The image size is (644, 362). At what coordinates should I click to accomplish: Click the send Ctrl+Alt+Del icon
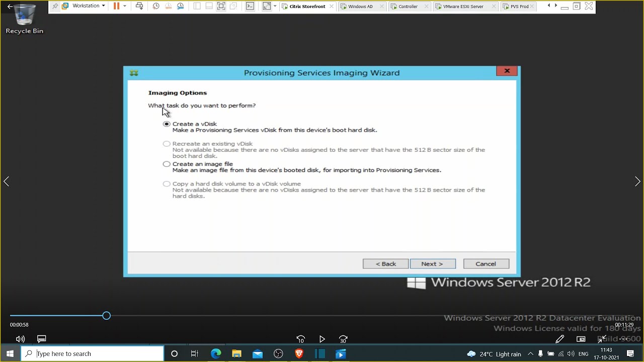[139, 6]
